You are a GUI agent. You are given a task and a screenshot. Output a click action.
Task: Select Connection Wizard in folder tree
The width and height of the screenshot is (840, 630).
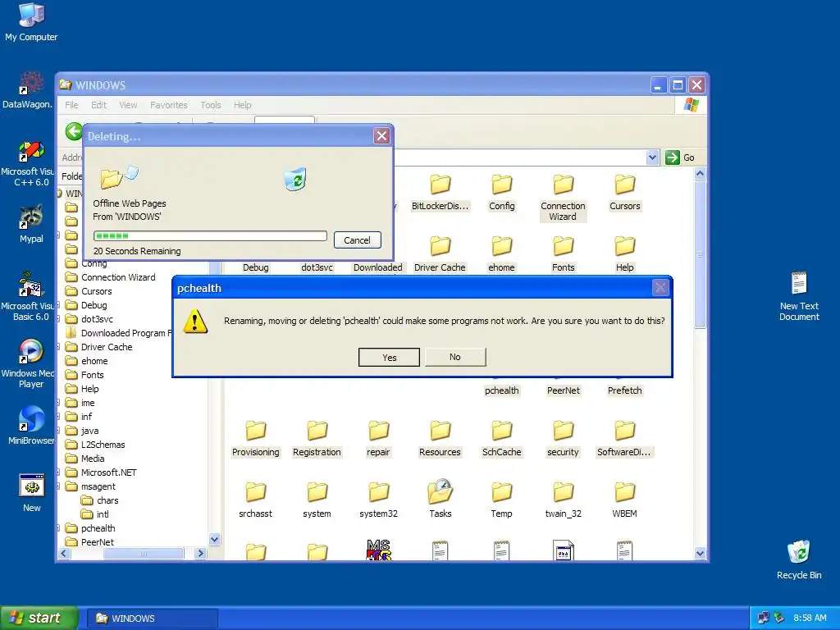111,277
